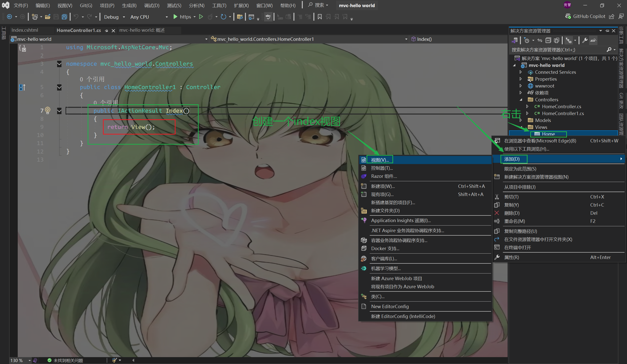Click the green https start button

click(x=182, y=17)
